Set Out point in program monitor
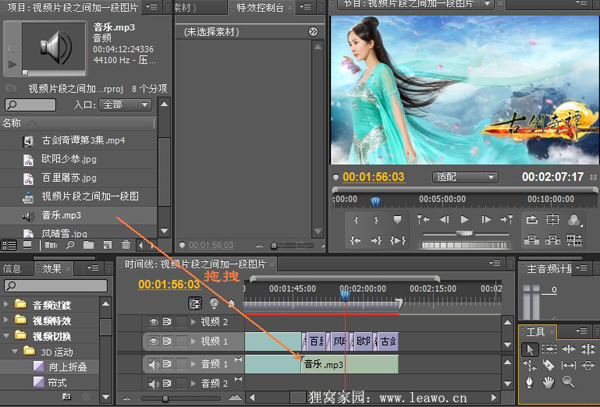This screenshot has width=600, height=407. [x=377, y=220]
